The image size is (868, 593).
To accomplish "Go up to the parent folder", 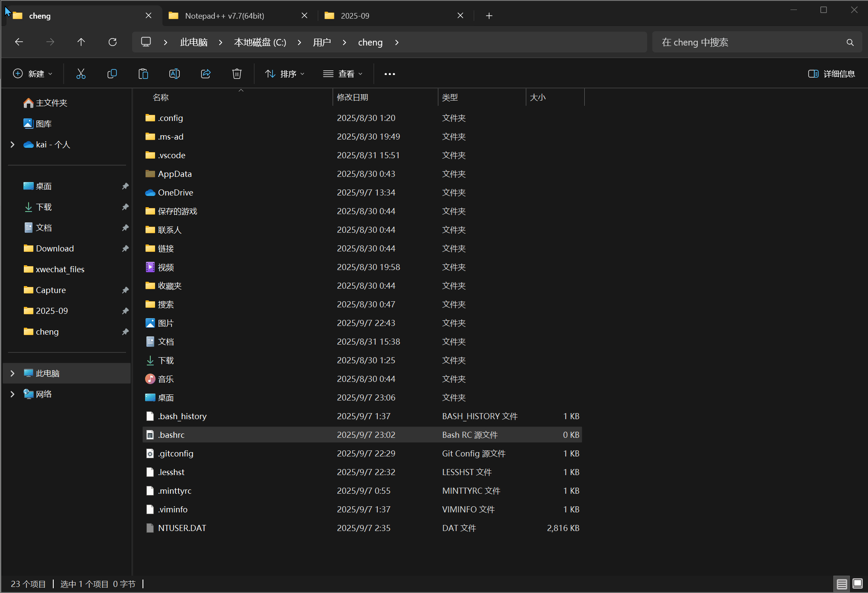I will pyautogui.click(x=81, y=42).
